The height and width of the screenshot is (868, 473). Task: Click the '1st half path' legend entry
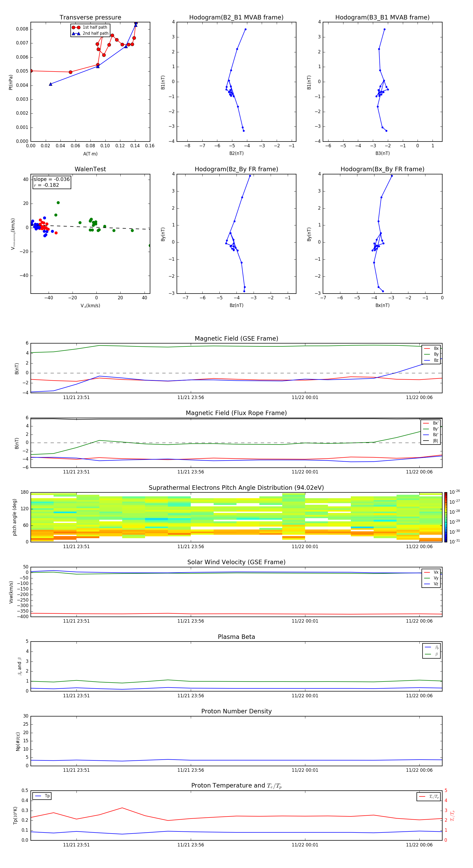(90, 27)
